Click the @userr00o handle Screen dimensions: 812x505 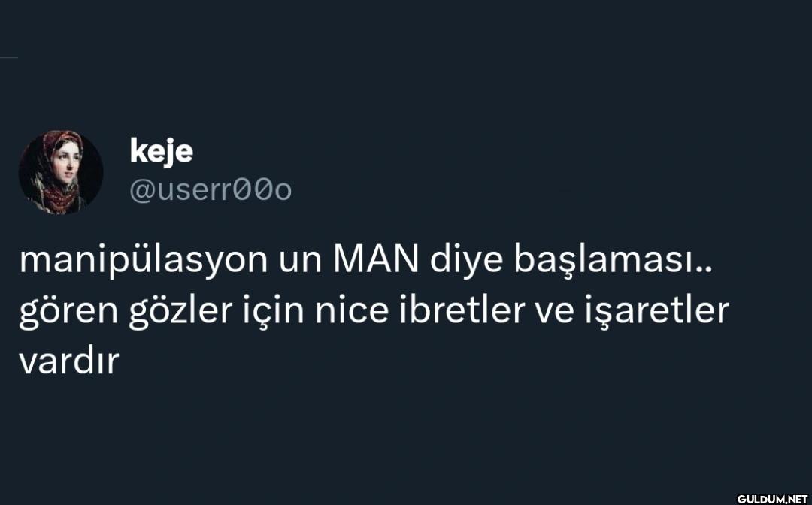pyautogui.click(x=211, y=190)
